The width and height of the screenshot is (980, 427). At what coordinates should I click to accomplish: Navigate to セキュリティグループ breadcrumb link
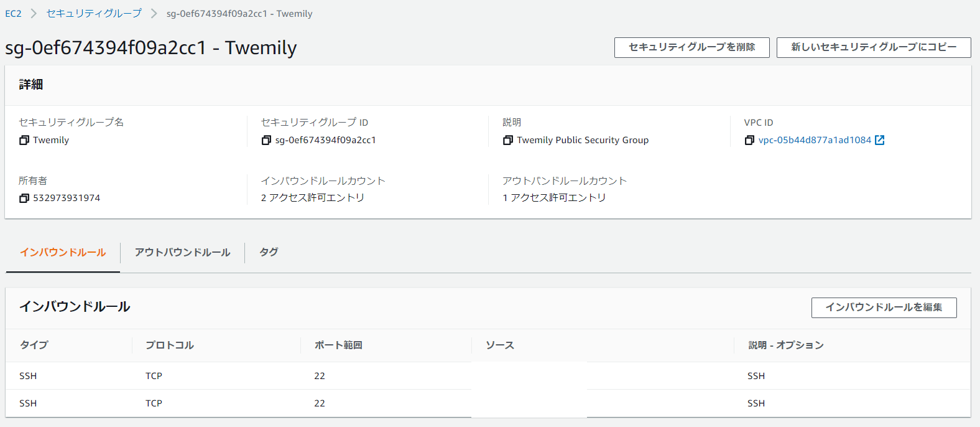[94, 14]
